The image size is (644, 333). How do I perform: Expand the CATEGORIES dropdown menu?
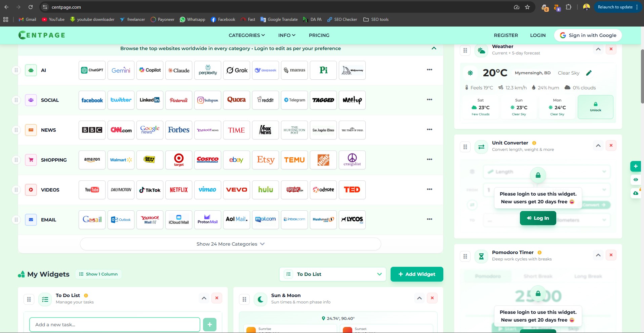click(x=247, y=35)
